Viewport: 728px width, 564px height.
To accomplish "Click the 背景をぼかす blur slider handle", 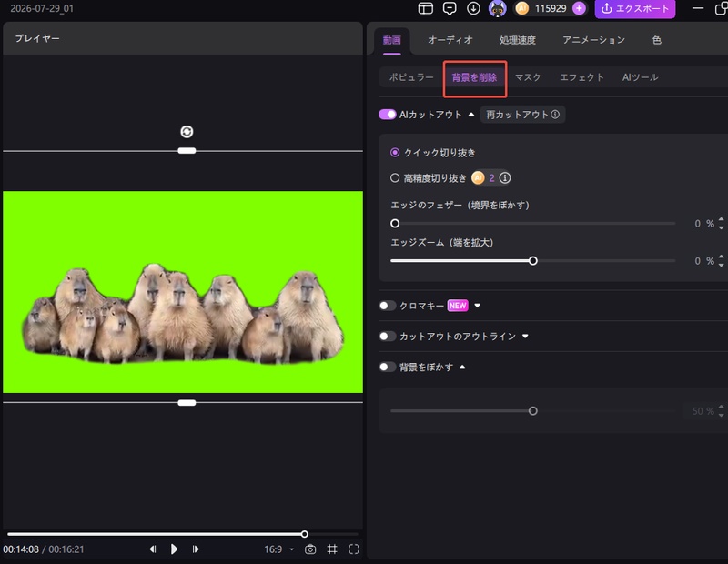I will pyautogui.click(x=533, y=411).
